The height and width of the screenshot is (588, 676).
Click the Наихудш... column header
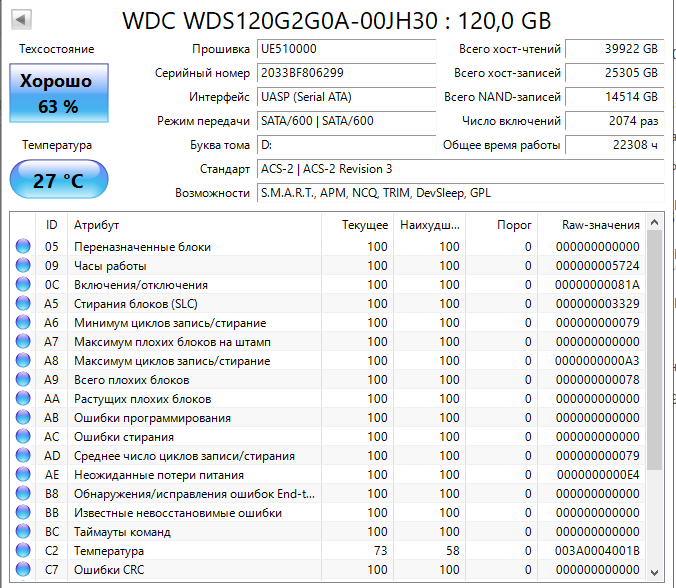coord(429,225)
